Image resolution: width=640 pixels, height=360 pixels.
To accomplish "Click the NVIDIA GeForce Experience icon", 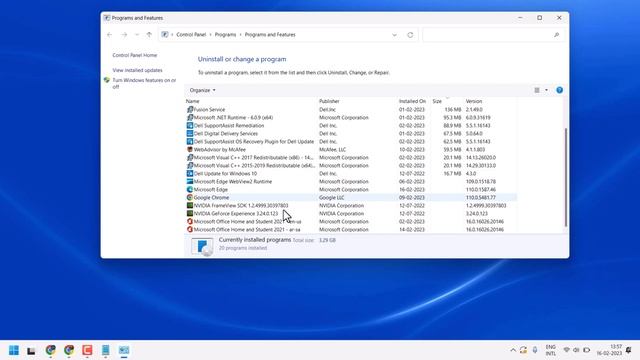I will [190, 213].
